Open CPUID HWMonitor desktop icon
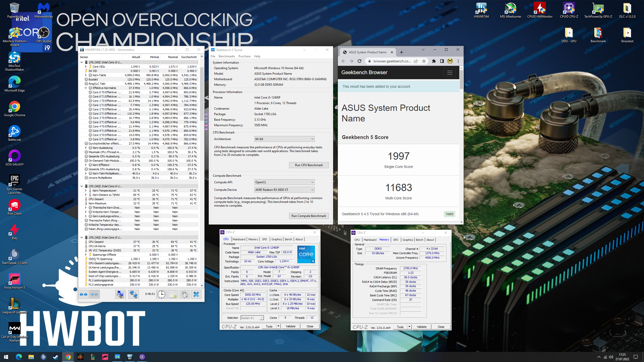 pyautogui.click(x=540, y=11)
